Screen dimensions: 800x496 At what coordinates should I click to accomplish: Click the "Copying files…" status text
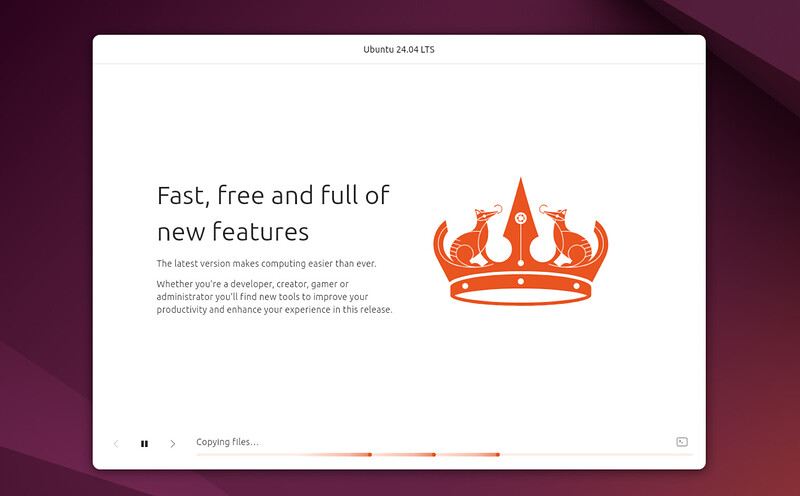[227, 442]
